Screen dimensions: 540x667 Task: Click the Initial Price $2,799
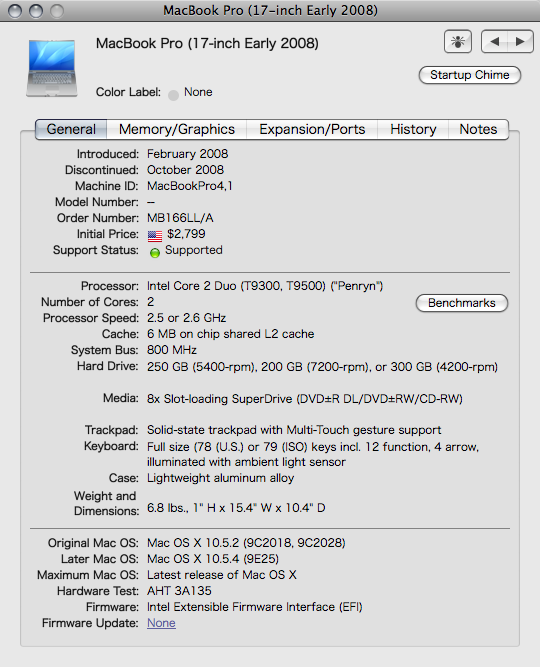tap(186, 234)
